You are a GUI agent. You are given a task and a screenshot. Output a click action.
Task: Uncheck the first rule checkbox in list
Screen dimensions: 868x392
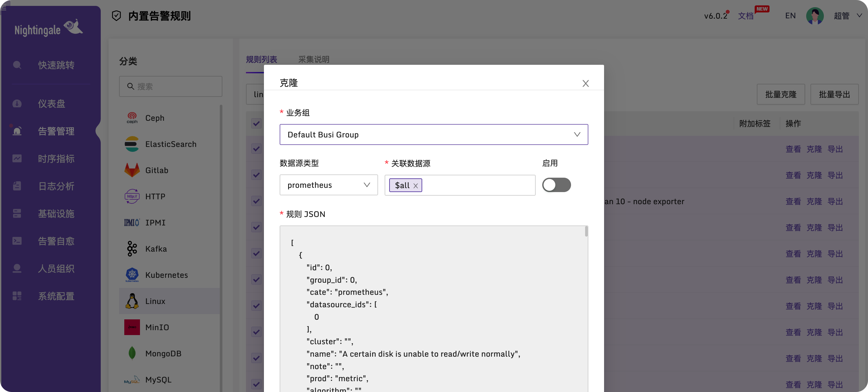pyautogui.click(x=256, y=123)
